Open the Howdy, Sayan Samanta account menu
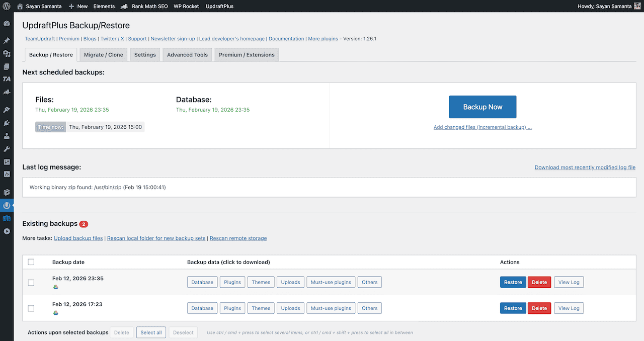The width and height of the screenshot is (644, 341). (x=610, y=6)
